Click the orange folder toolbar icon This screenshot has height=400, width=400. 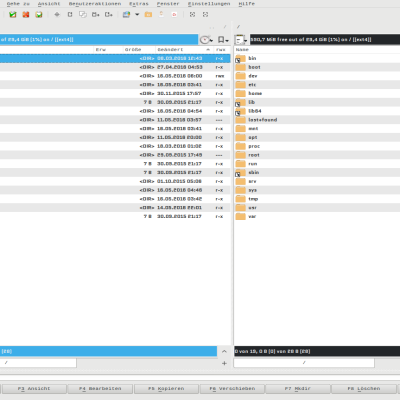[x=148, y=15]
